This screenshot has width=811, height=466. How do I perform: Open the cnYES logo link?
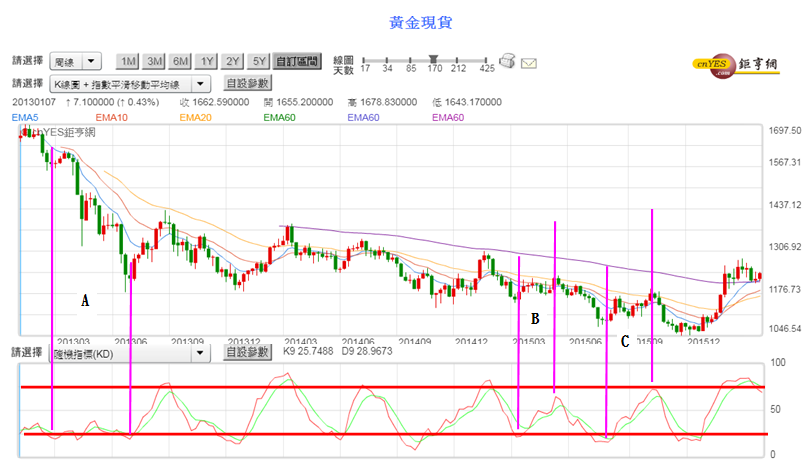735,65
